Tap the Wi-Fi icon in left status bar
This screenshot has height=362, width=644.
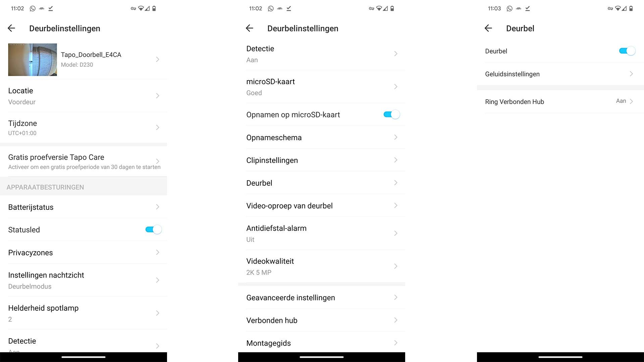141,9
